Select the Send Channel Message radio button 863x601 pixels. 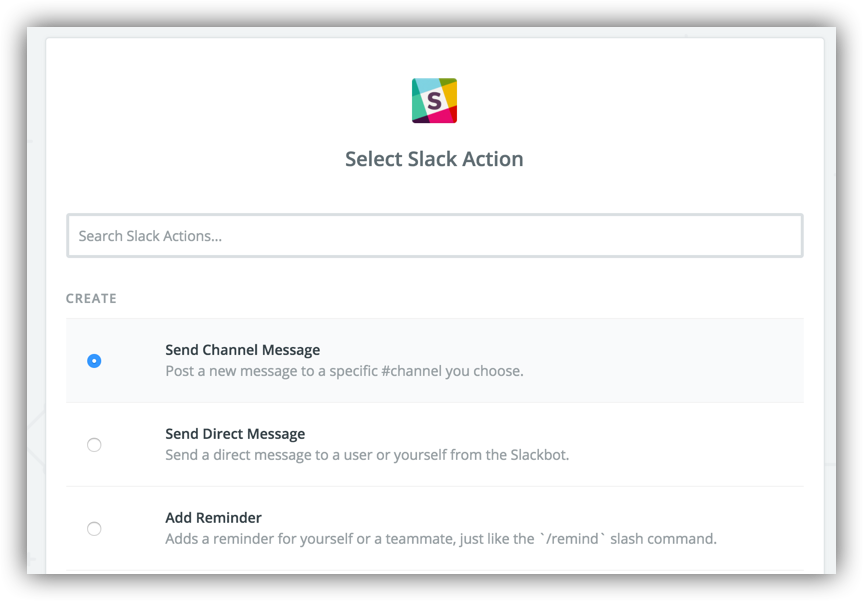[x=94, y=360]
